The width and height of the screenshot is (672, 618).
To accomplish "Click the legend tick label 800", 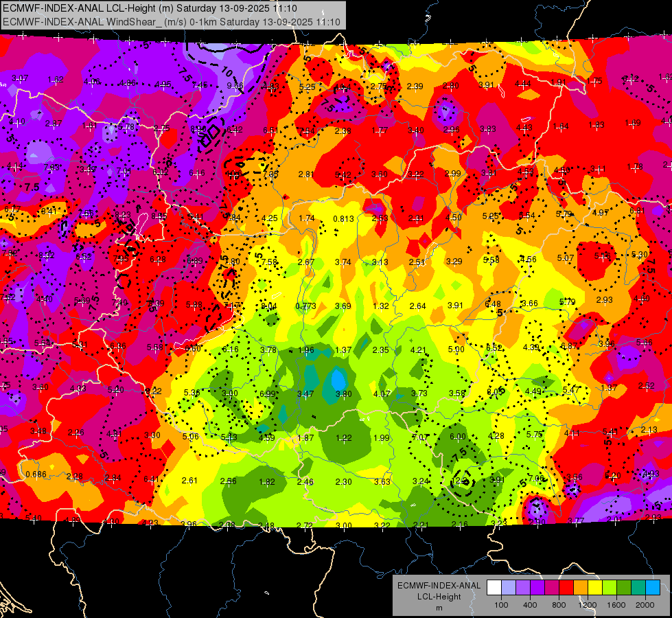I will point(559,605).
